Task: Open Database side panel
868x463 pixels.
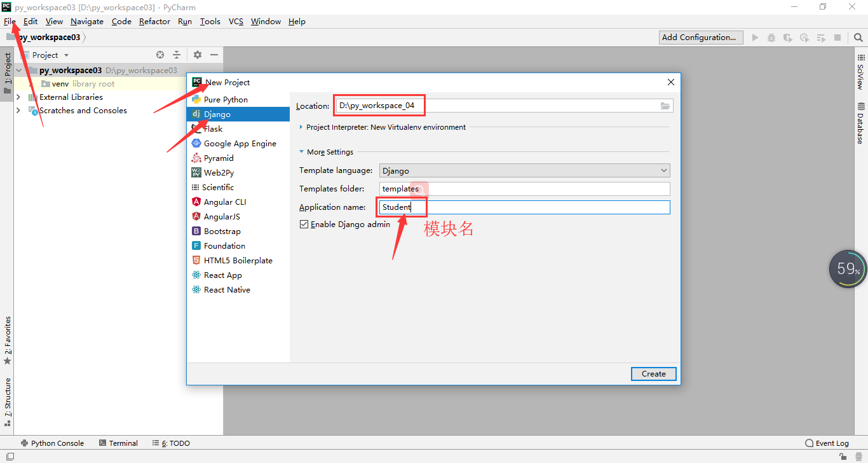Action: [861, 123]
